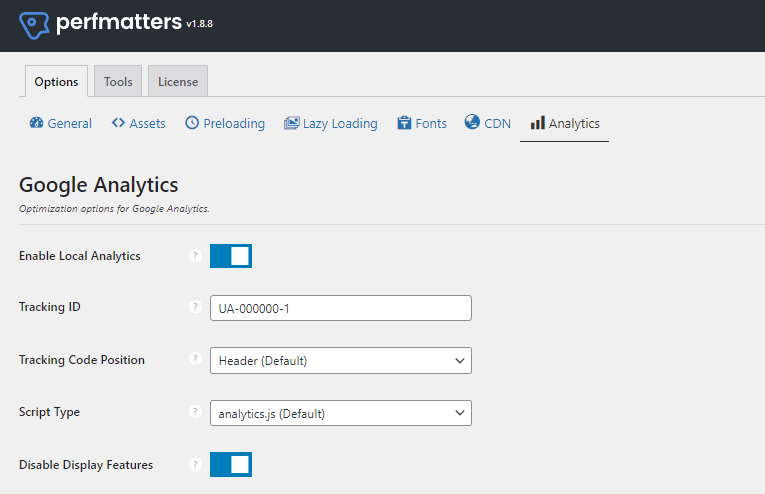Toggle Disable Display Features switch
This screenshot has width=765, height=494.
click(x=231, y=464)
